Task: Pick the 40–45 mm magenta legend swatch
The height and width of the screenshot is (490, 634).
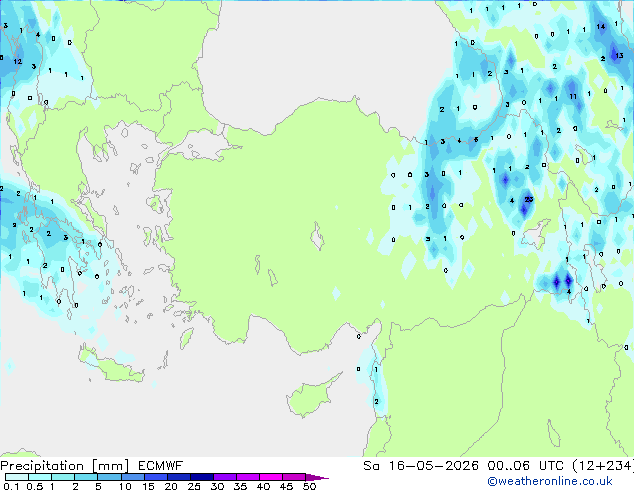Action: point(271,477)
